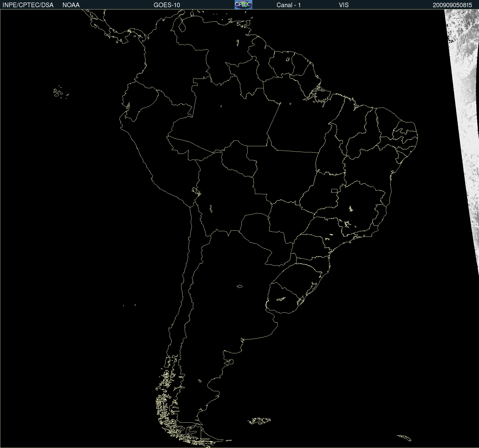Click the VIS channel label

point(344,5)
